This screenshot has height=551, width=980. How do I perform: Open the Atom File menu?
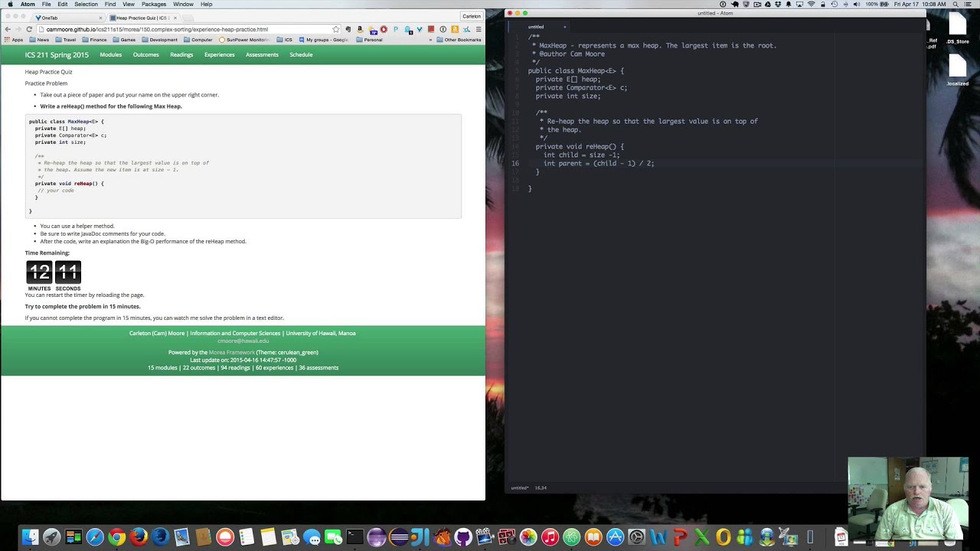[x=45, y=5]
